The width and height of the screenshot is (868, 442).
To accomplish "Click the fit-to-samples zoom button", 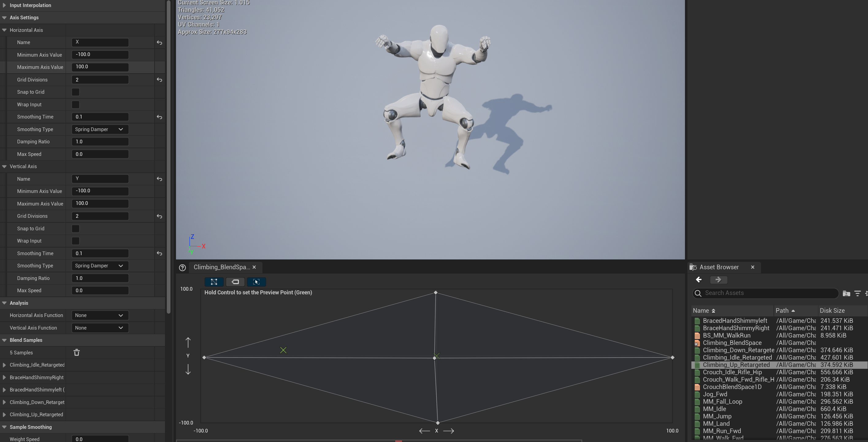I will (256, 282).
